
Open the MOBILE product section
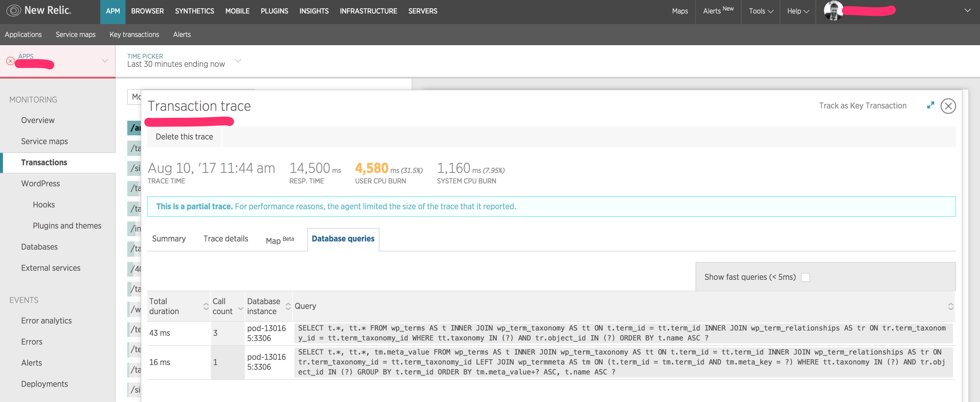238,11
